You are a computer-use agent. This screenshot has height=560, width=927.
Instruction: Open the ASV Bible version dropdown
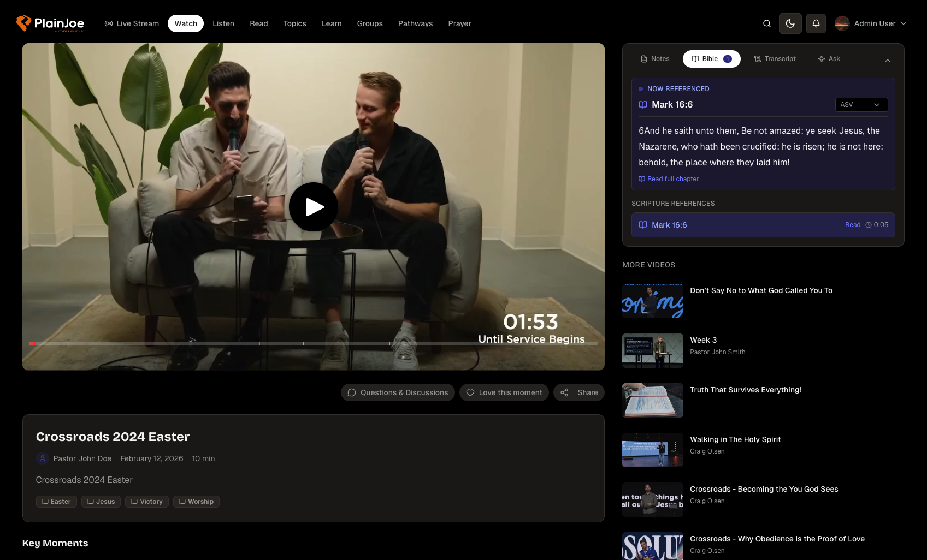(x=861, y=104)
